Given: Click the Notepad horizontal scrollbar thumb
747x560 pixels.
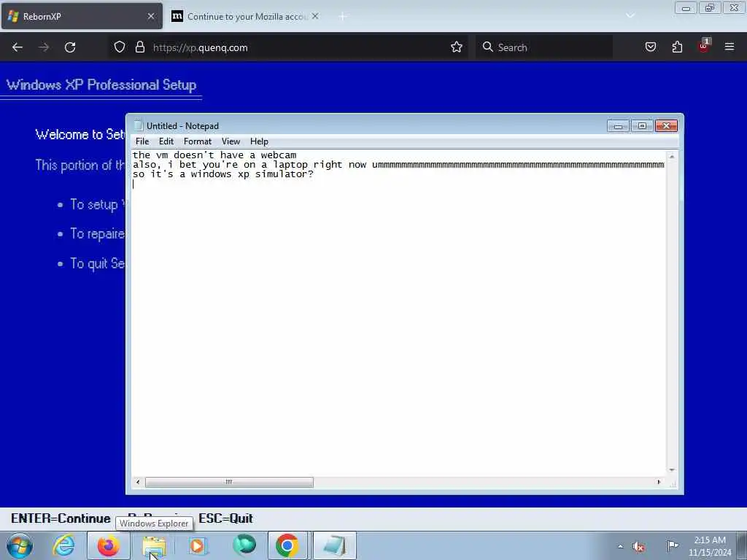Looking at the screenshot, I should pyautogui.click(x=229, y=482).
